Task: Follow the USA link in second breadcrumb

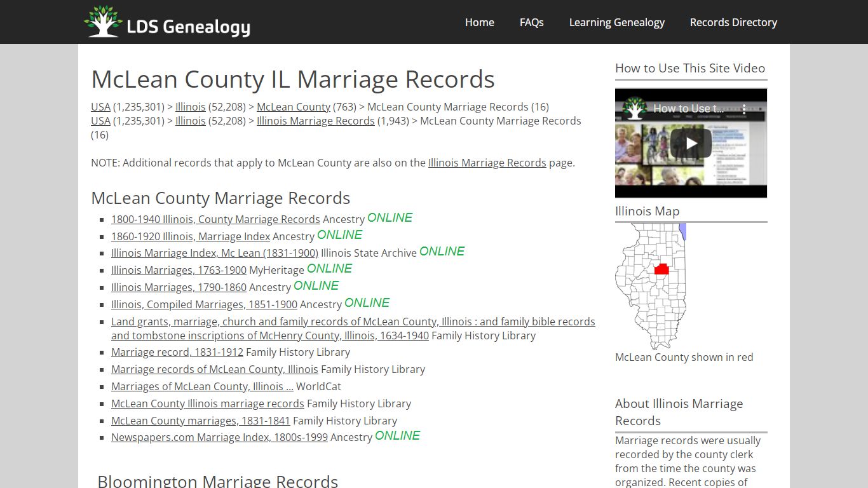Action: point(100,121)
